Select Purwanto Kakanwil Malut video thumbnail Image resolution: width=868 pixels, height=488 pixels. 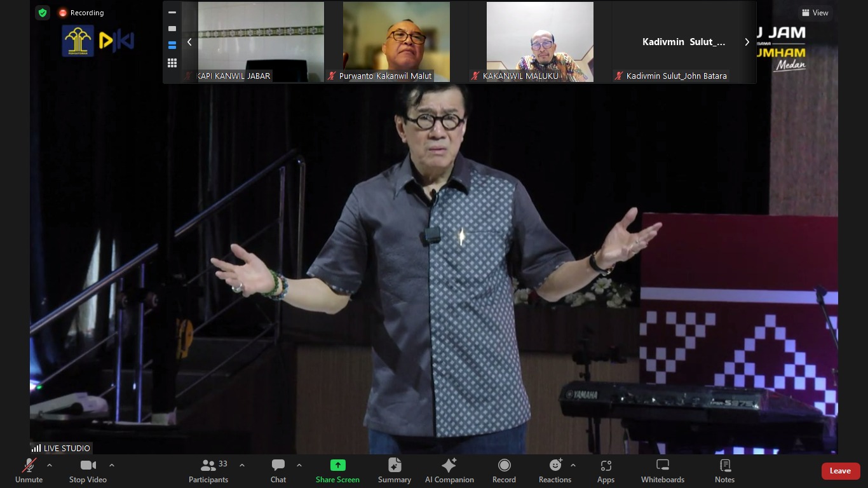(x=397, y=42)
